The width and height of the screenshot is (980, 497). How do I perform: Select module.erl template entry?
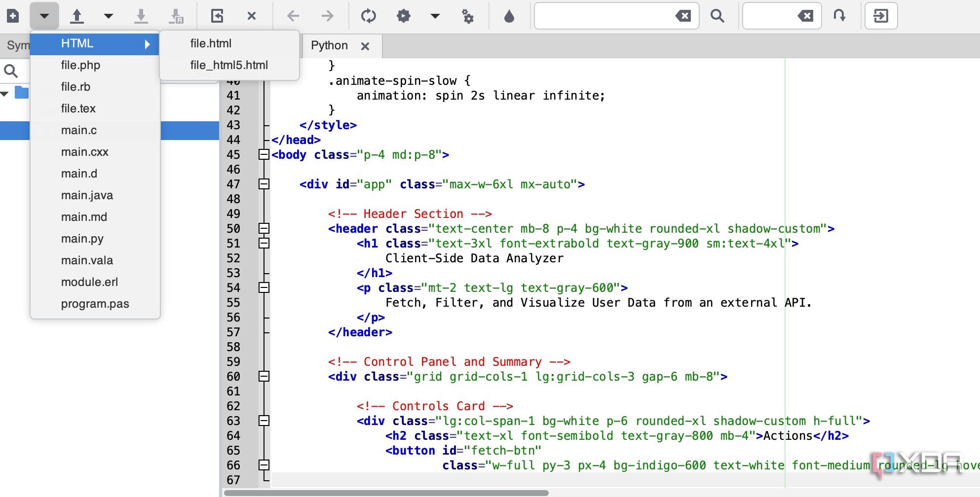(95, 282)
